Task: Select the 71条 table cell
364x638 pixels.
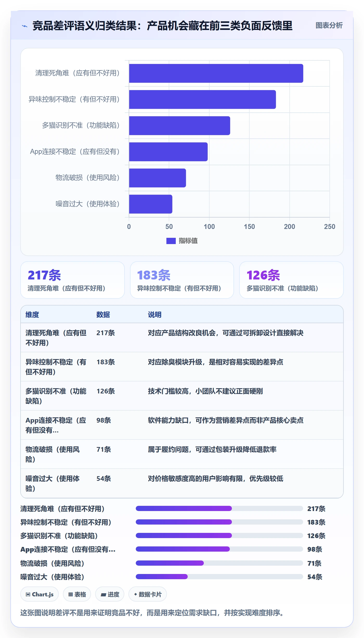Action: pyautogui.click(x=104, y=449)
